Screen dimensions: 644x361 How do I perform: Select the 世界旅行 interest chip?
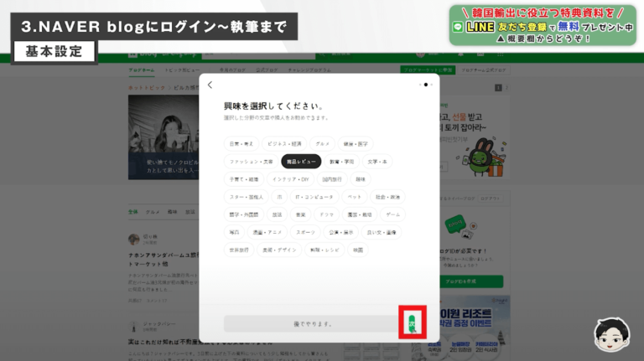pyautogui.click(x=239, y=250)
